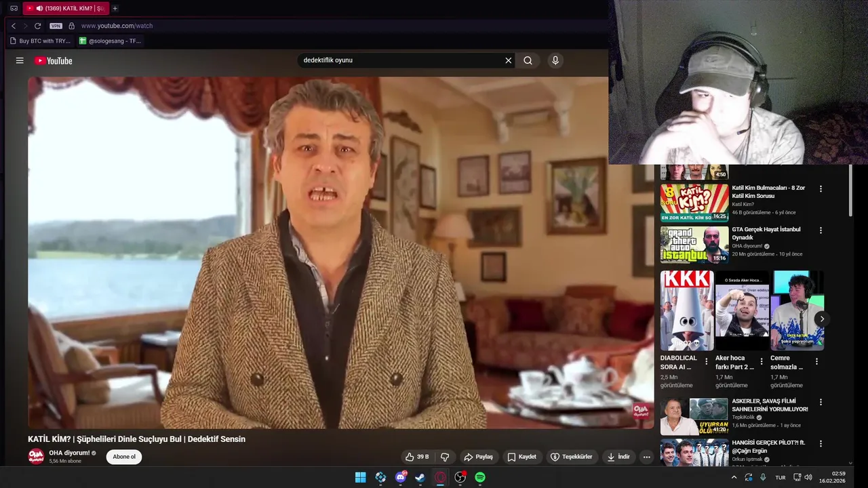The image size is (868, 488).
Task: Go to the YouTube home logo
Action: [x=54, y=60]
